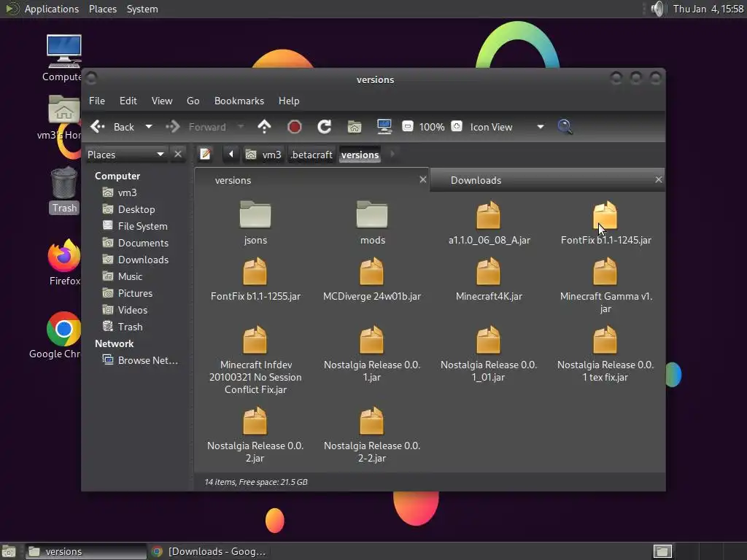The image size is (747, 560).
Task: Close the versions tab
Action: tap(422, 179)
